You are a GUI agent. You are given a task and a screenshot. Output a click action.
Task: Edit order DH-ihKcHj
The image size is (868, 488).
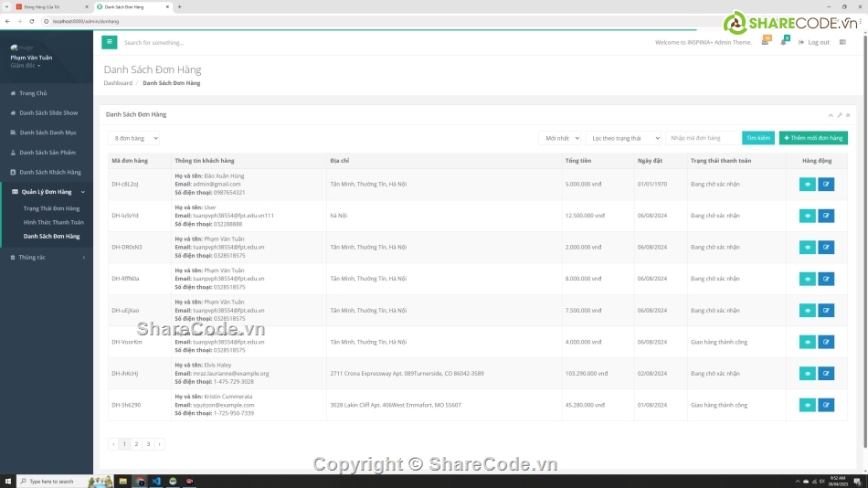pyautogui.click(x=826, y=374)
